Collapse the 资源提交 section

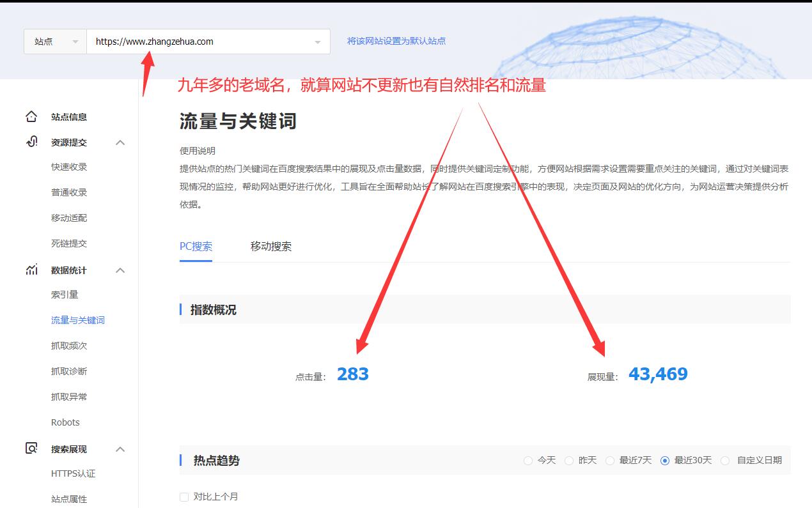(x=120, y=142)
